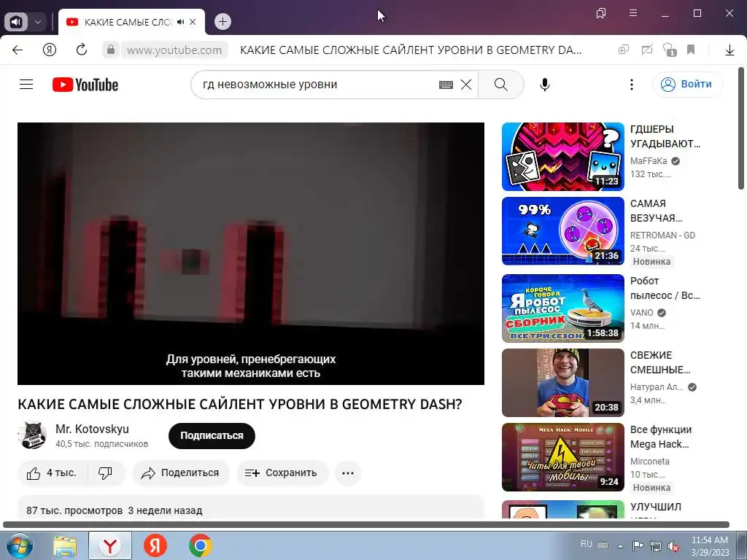The image size is (747, 560).
Task: Open the browser hamburger menu in title bar
Action: click(x=633, y=13)
